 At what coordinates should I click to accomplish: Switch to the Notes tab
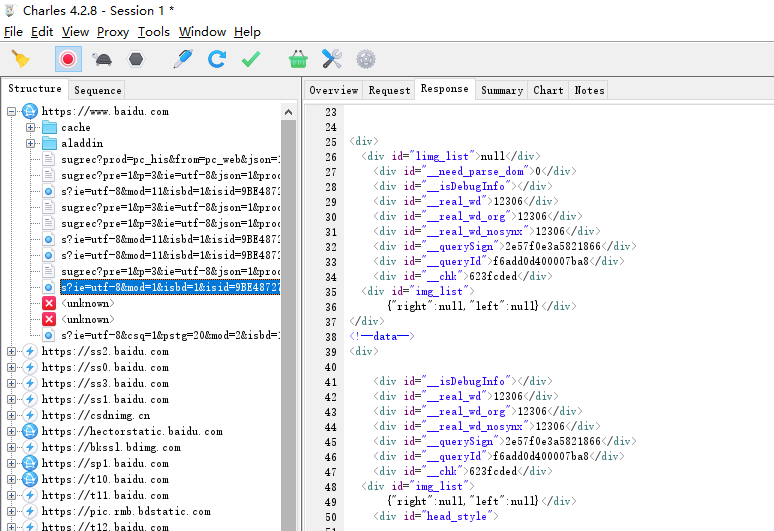pyautogui.click(x=589, y=90)
